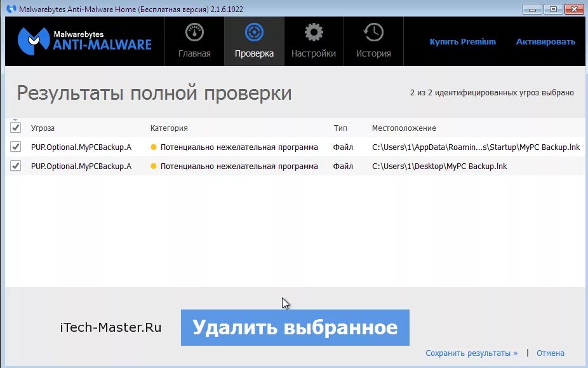Minimize the Malwarebytes window
This screenshot has width=588, height=368.
point(532,10)
